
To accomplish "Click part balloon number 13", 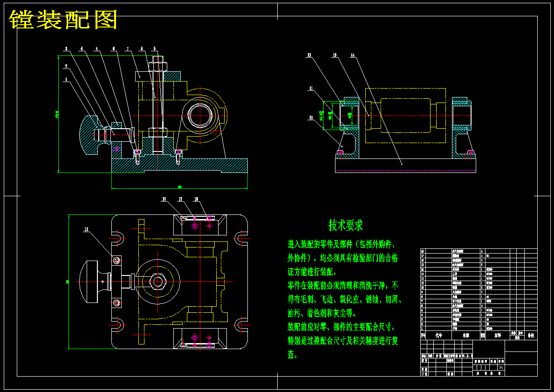I will (x=334, y=55).
